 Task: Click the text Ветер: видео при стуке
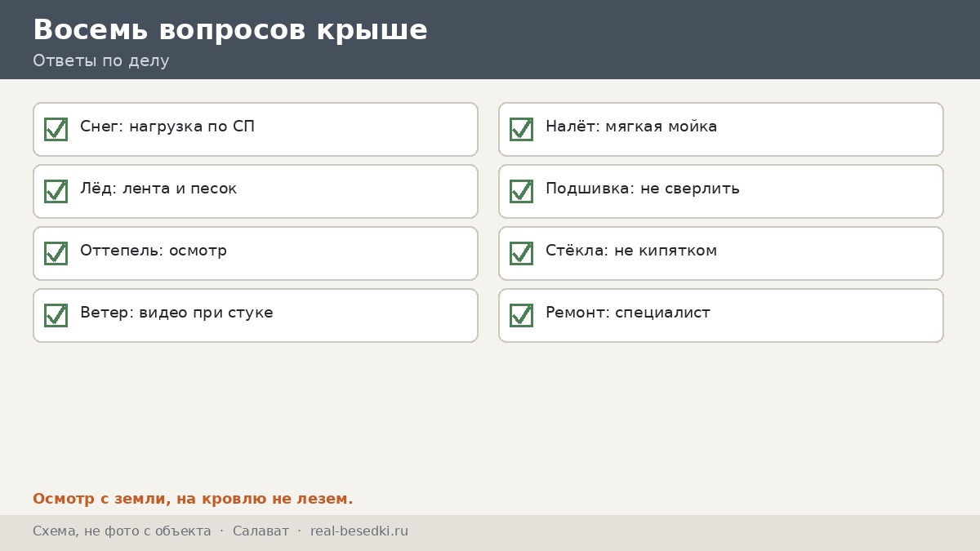[176, 313]
